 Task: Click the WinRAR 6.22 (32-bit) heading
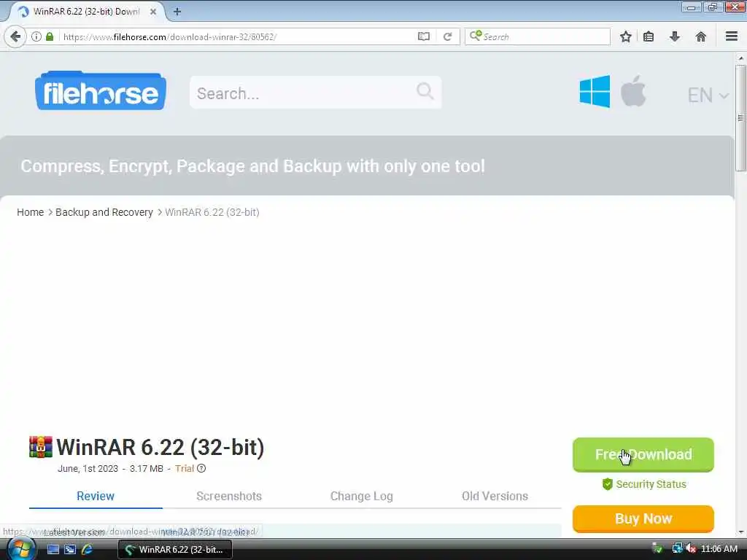(x=160, y=447)
